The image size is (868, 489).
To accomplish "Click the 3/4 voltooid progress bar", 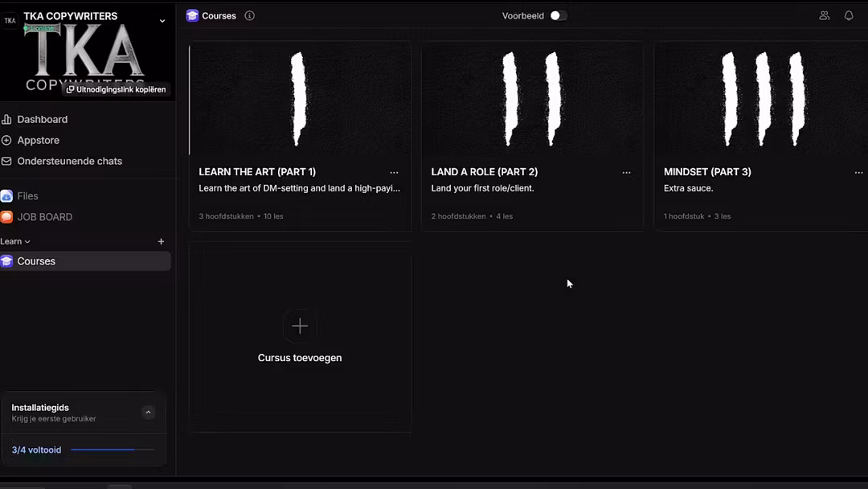I will click(x=113, y=450).
